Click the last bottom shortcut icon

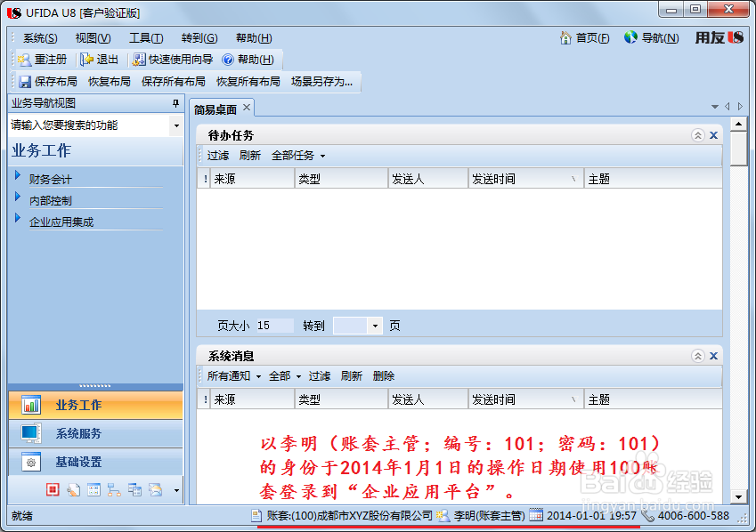pos(156,490)
